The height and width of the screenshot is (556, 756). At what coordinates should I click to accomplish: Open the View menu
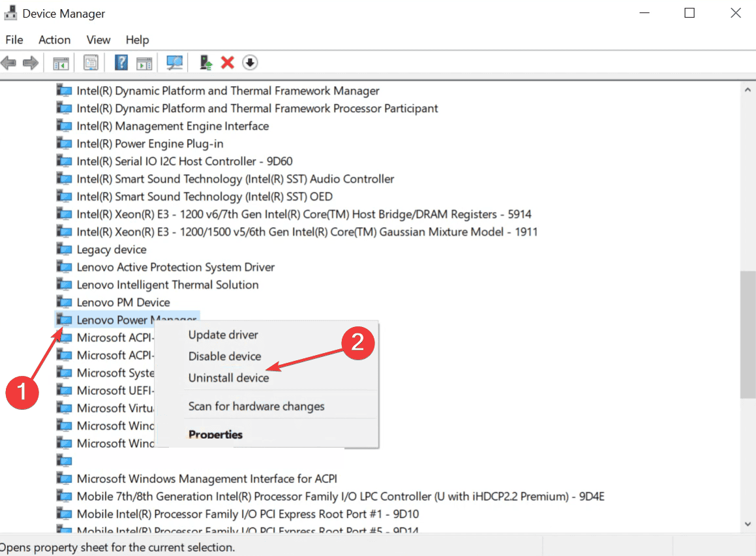(x=98, y=40)
